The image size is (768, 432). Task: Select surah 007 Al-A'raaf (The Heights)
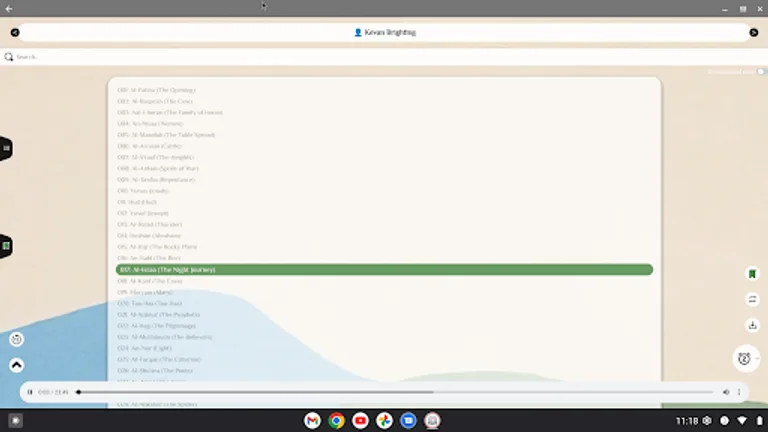pyautogui.click(x=155, y=157)
